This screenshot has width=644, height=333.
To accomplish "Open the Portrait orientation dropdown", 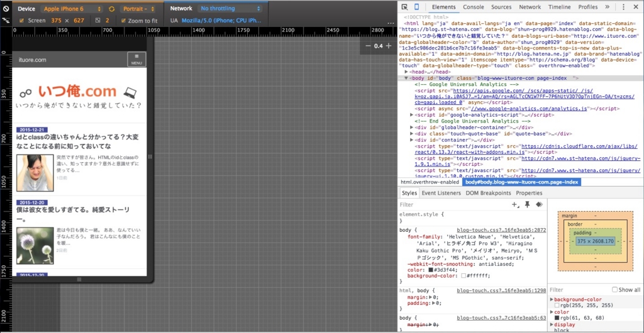I will (138, 9).
